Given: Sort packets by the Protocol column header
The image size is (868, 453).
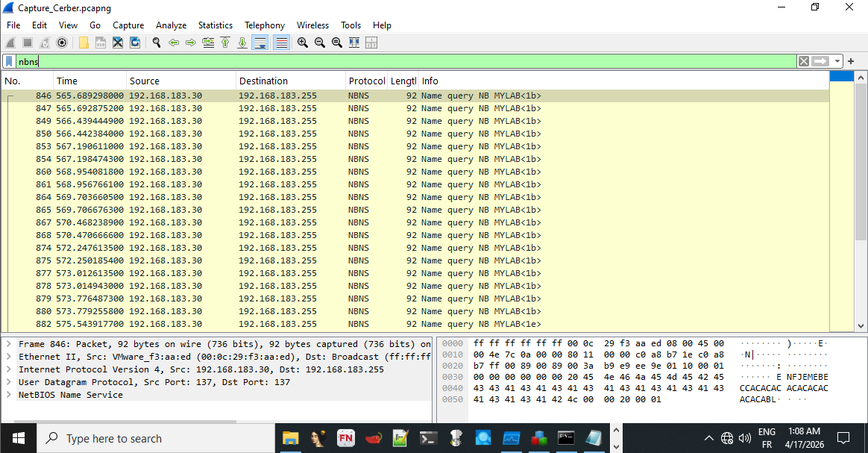Looking at the screenshot, I should (366, 81).
